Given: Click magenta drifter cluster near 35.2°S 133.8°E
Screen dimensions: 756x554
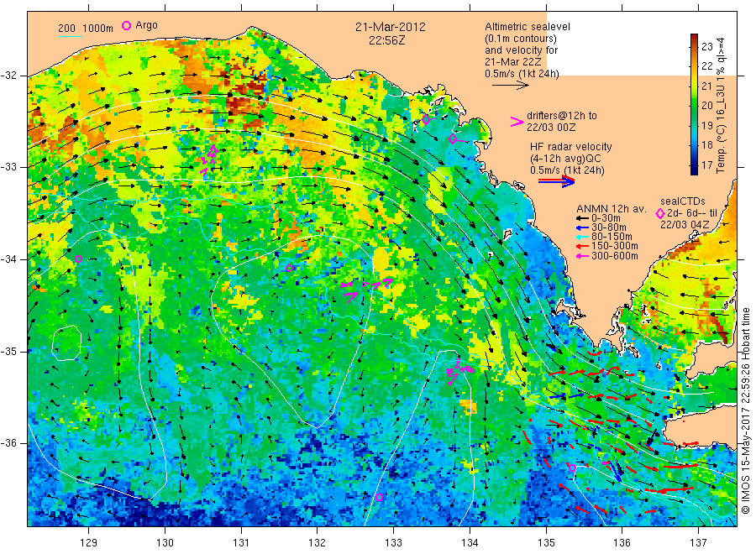Looking at the screenshot, I should coord(459,372).
